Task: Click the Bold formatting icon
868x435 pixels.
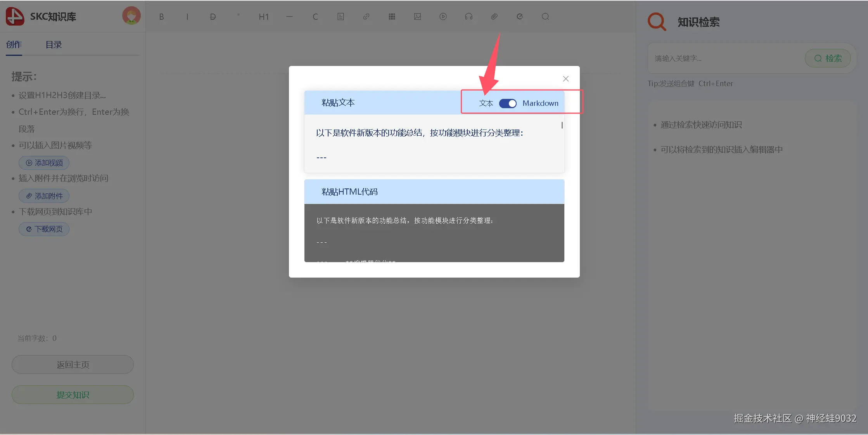Action: 161,17
